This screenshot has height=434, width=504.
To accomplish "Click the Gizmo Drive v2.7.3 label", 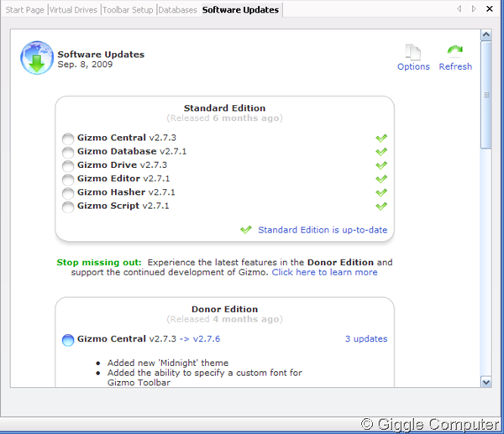I will (x=122, y=165).
